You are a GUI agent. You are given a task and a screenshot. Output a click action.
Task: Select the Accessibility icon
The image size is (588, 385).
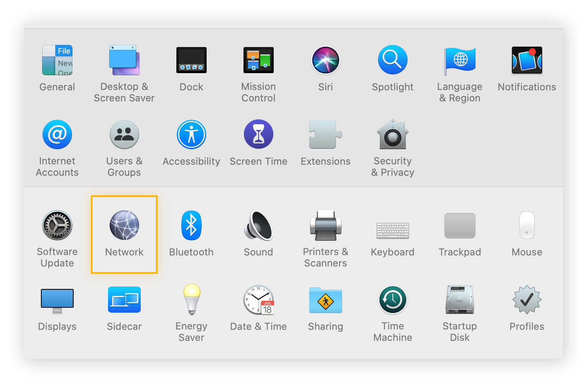click(x=191, y=135)
